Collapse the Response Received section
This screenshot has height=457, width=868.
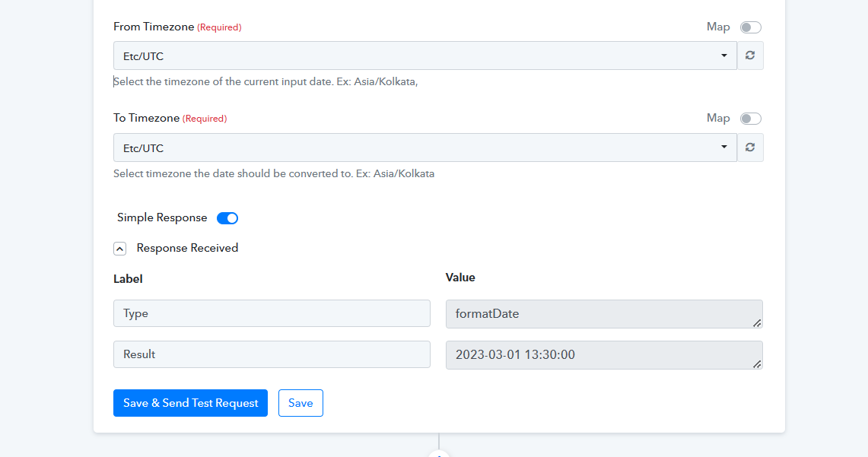click(119, 249)
